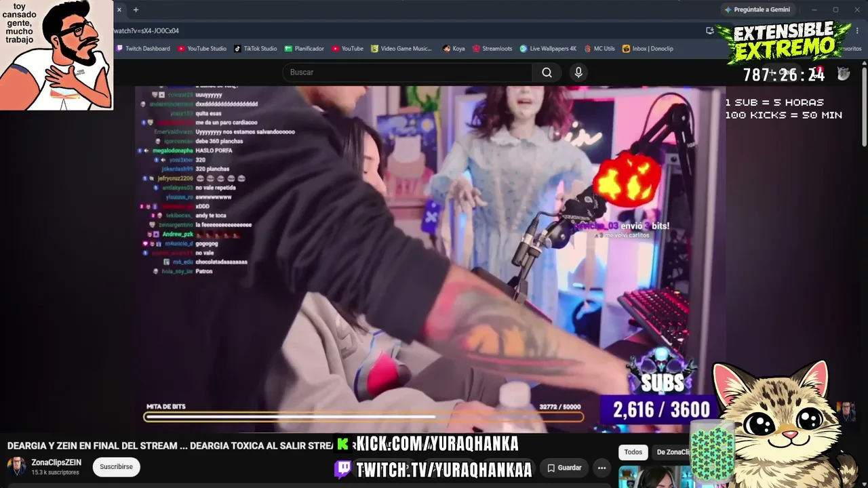The width and height of the screenshot is (868, 488).
Task: Open the ZonaClipsZEIN channel avatar
Action: [16, 466]
